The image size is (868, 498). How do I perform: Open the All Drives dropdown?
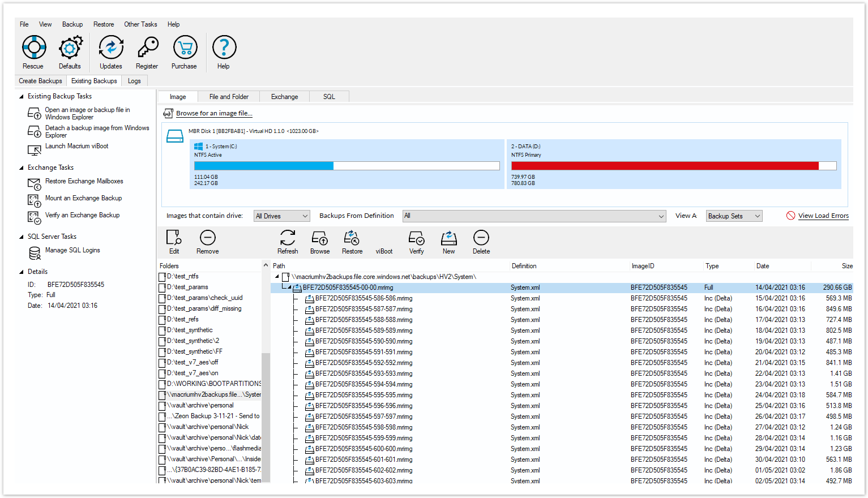(282, 216)
